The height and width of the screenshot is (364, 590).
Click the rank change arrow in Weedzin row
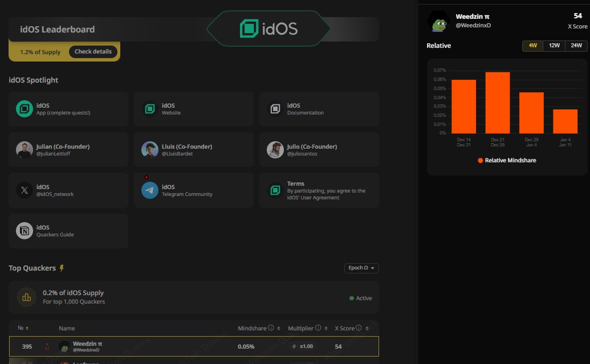click(47, 346)
